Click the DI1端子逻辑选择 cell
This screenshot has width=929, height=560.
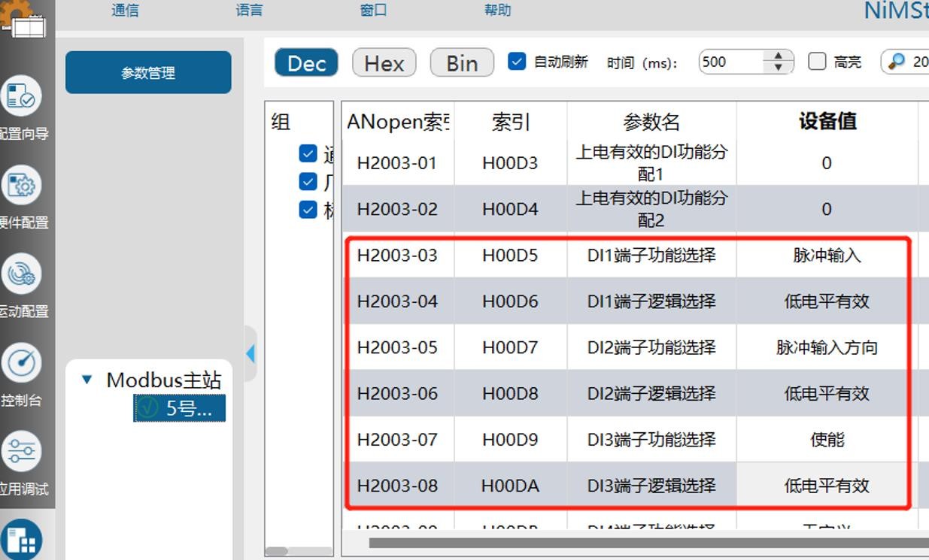(651, 301)
